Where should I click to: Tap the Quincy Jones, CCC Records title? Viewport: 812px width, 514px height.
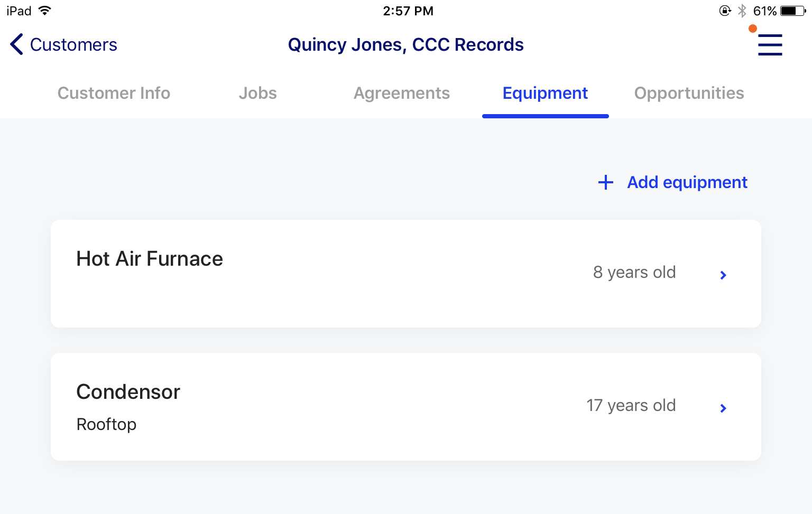coord(405,44)
